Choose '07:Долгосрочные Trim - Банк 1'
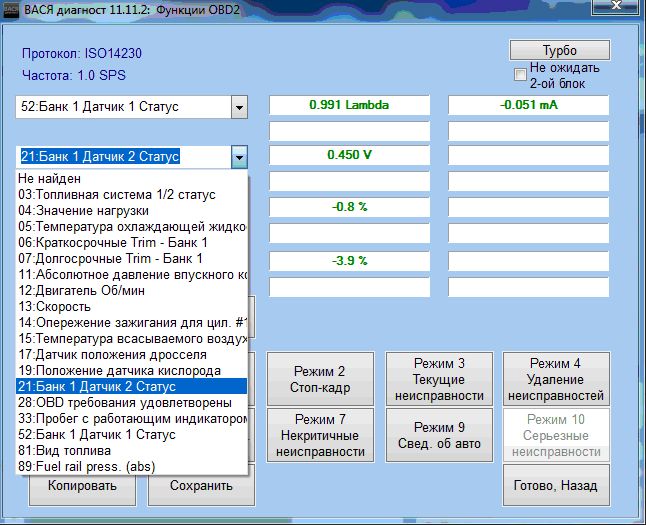 (132, 258)
